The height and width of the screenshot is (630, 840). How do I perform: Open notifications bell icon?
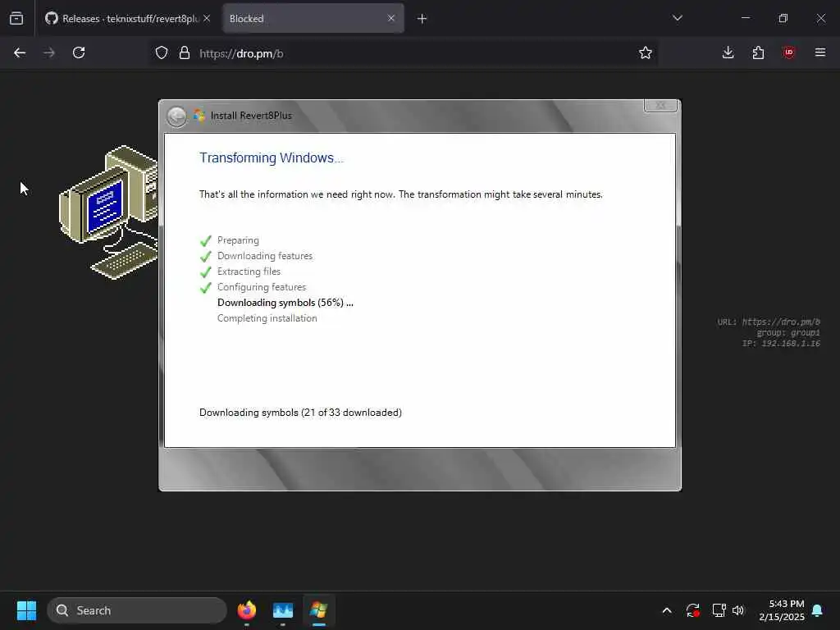(x=818, y=610)
